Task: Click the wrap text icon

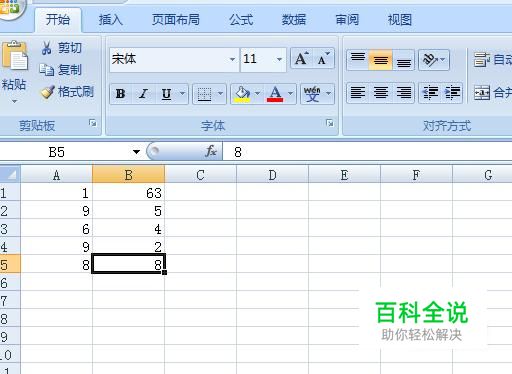Action: click(x=482, y=60)
